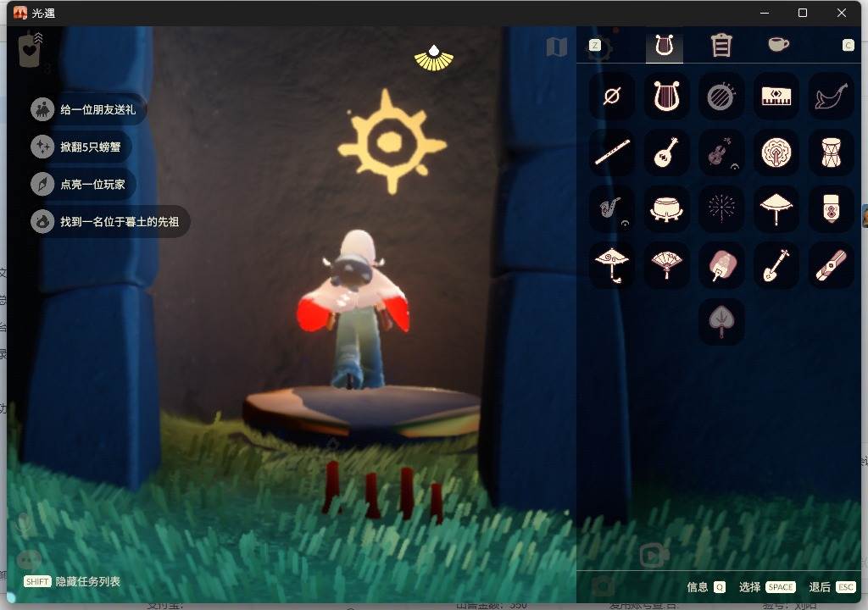Choose the fireworks sparkler item
This screenshot has height=610, width=868.
721,208
